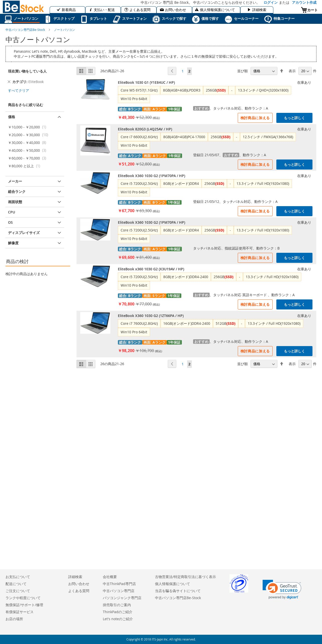Click the GeoTrust Secured seal
Image resolution: width=322 pixels, height=644 pixels.
point(282,589)
